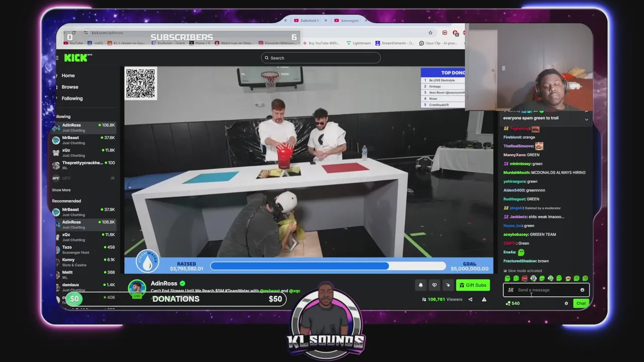
Task: Click the Send a message chat input
Action: (546, 290)
